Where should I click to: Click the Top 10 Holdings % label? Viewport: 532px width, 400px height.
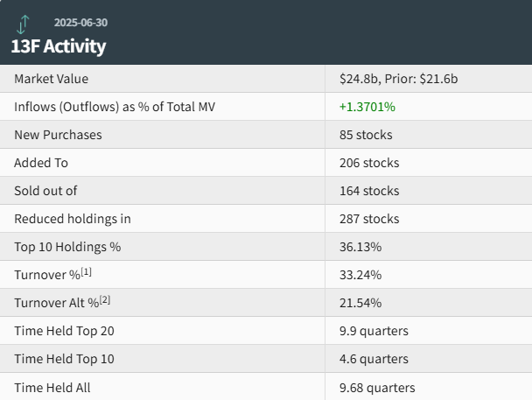pos(67,247)
